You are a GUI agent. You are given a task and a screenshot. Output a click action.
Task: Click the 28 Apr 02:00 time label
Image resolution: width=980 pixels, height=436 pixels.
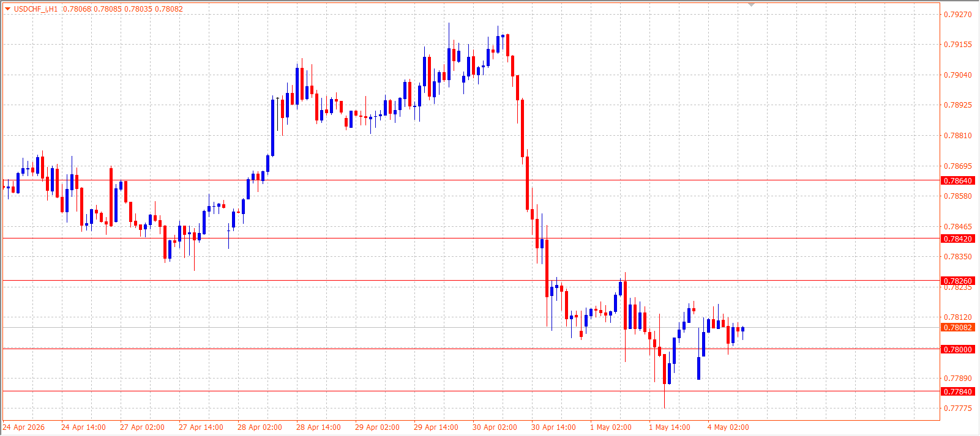(260, 427)
